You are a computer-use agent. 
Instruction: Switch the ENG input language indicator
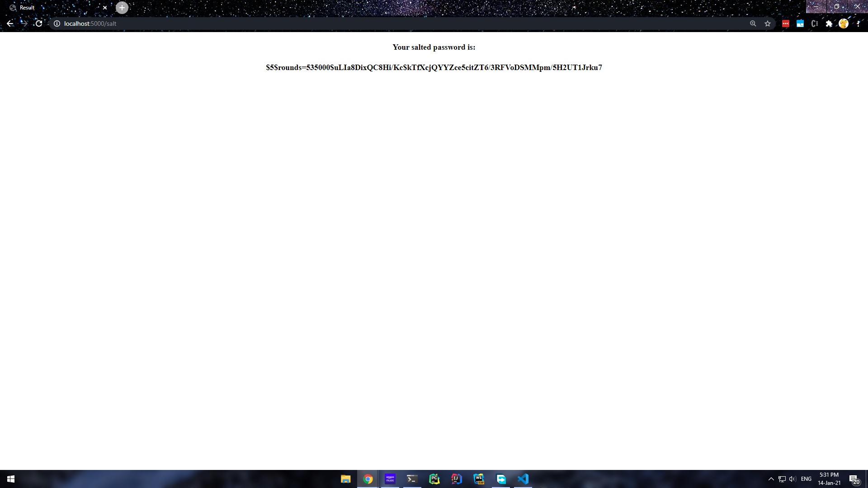tap(806, 479)
